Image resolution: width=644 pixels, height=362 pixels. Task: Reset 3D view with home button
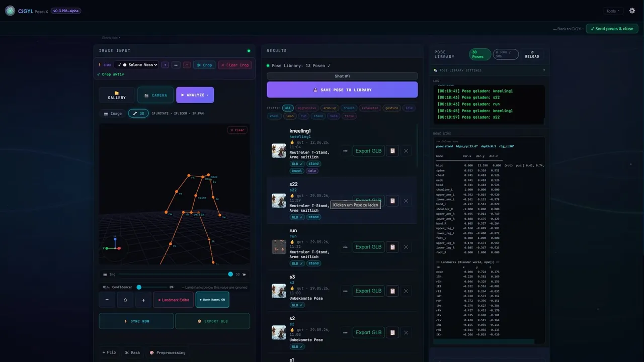point(125,300)
